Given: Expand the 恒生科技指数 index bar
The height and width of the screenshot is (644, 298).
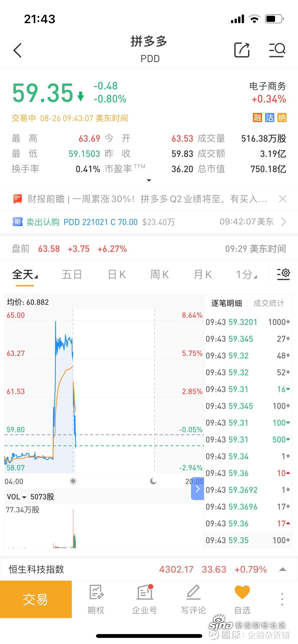Looking at the screenshot, I should 282,569.
